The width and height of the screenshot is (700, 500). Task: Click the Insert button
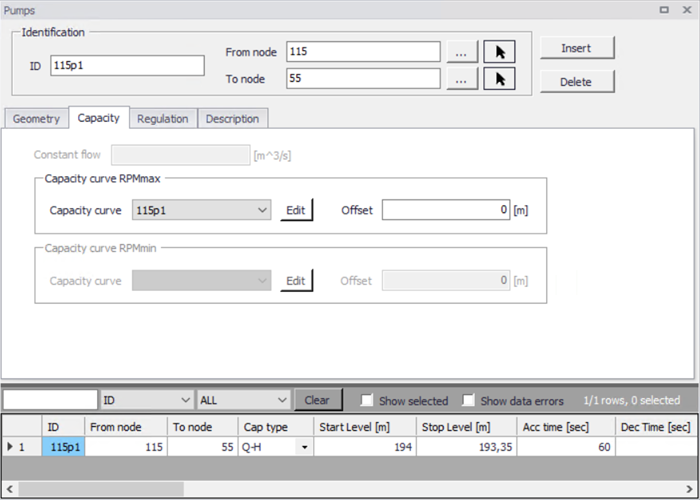tap(577, 48)
